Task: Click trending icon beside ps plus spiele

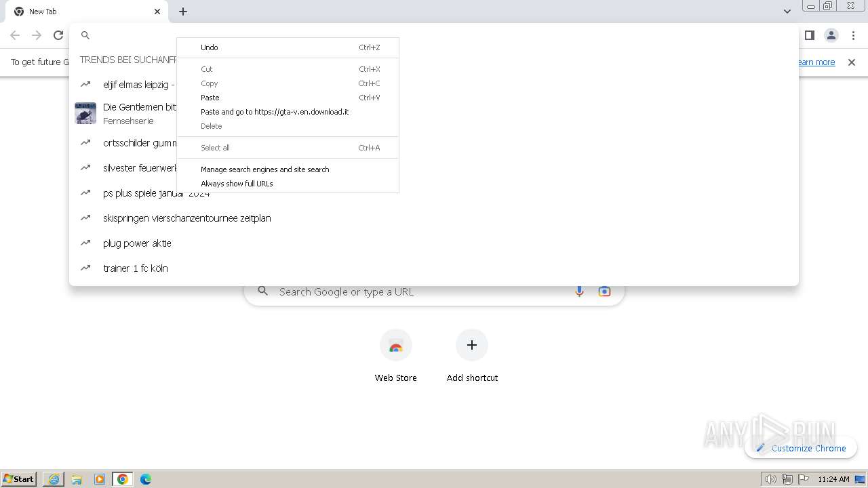Action: (x=85, y=192)
